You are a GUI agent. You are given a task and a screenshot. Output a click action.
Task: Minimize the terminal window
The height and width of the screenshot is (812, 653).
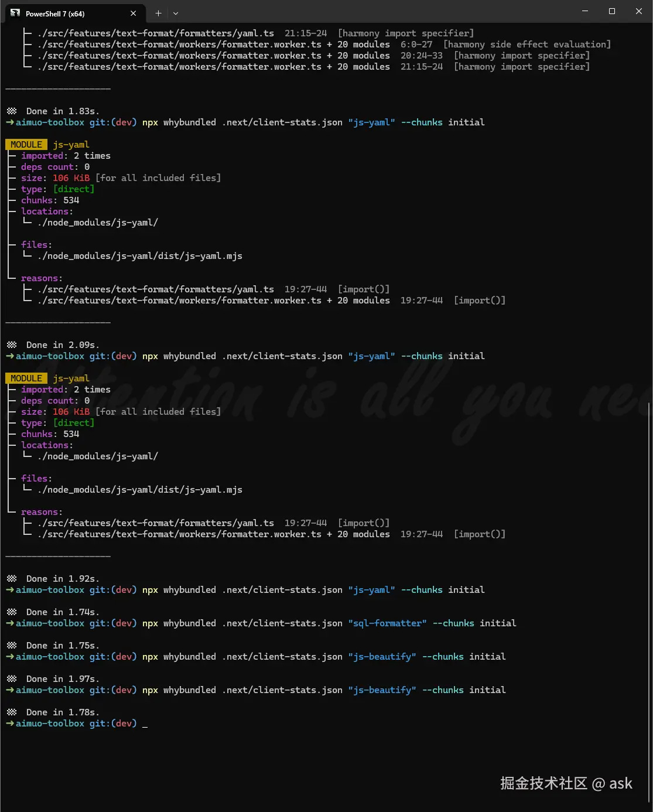(x=584, y=11)
